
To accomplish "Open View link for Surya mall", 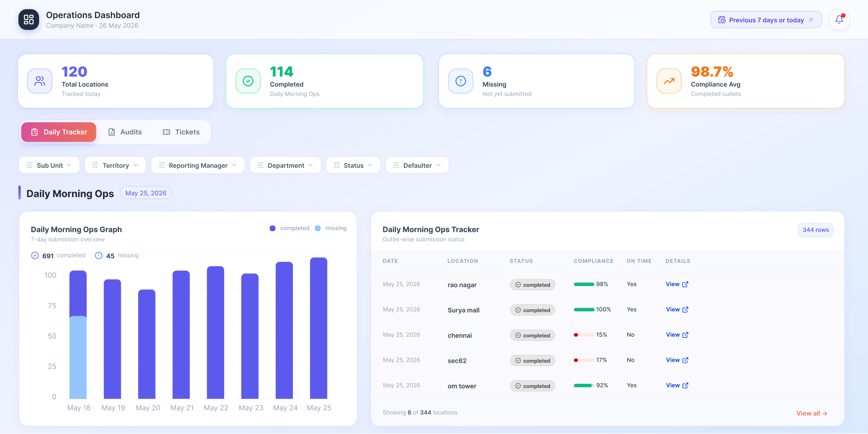I will tap(677, 310).
